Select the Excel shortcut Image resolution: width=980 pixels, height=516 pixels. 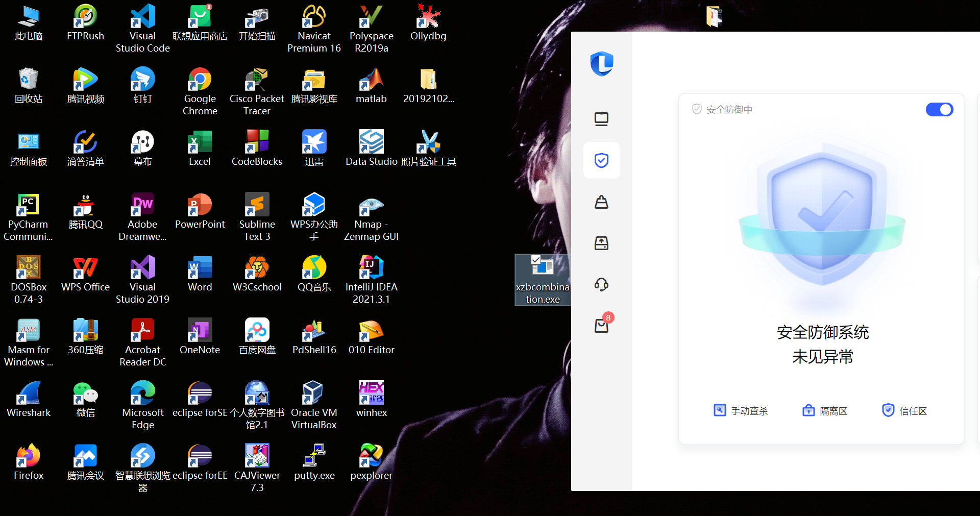[200, 149]
